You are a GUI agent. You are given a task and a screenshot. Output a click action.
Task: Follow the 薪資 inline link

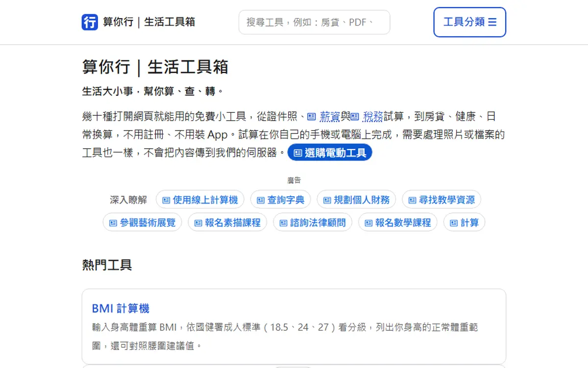[x=324, y=117]
